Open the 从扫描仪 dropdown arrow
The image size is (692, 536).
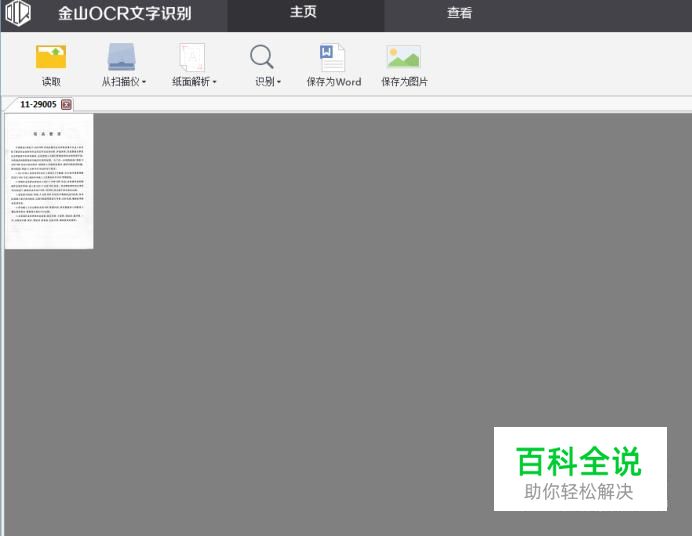(144, 82)
